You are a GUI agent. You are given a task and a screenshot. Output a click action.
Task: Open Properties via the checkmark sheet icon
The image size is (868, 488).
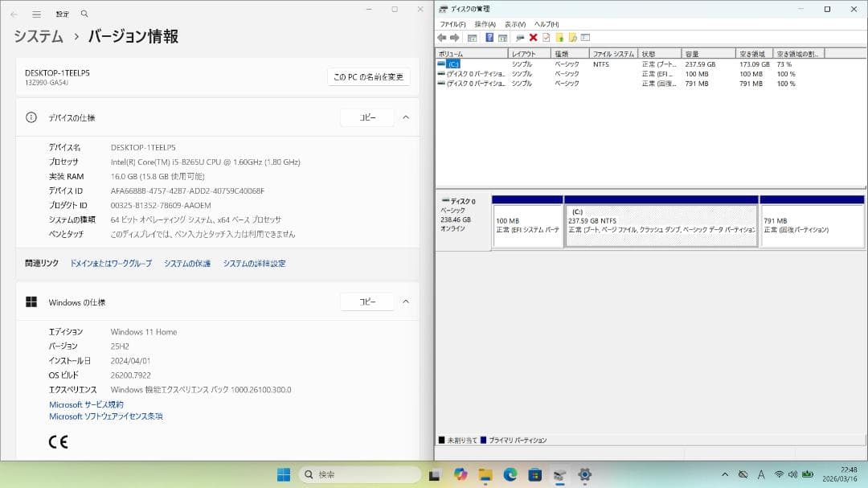click(x=547, y=38)
